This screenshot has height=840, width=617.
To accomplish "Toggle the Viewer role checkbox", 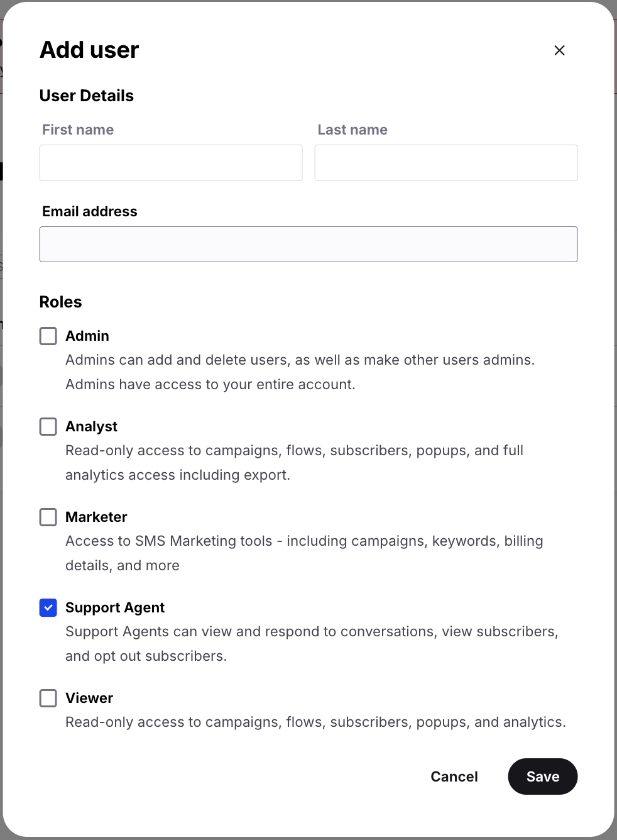I will click(48, 698).
